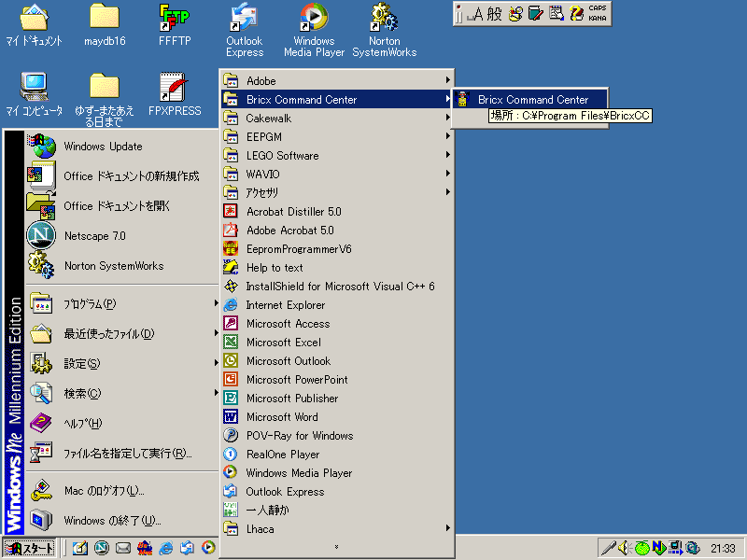Open Outlook Express from Programs menu
Image resolution: width=747 pixels, height=560 pixels.
coord(337,492)
